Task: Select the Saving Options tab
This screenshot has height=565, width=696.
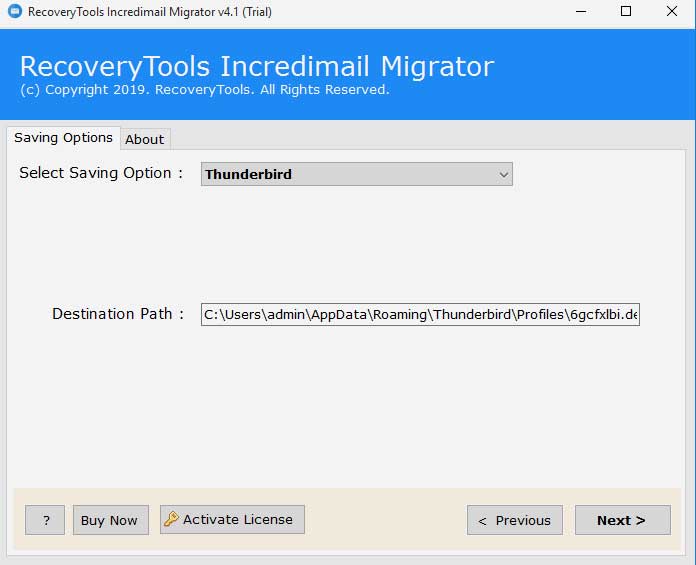Action: click(x=63, y=138)
